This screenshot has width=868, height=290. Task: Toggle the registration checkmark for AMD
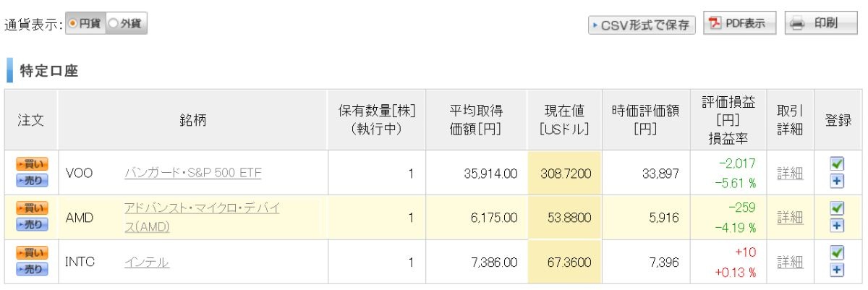pos(838,210)
